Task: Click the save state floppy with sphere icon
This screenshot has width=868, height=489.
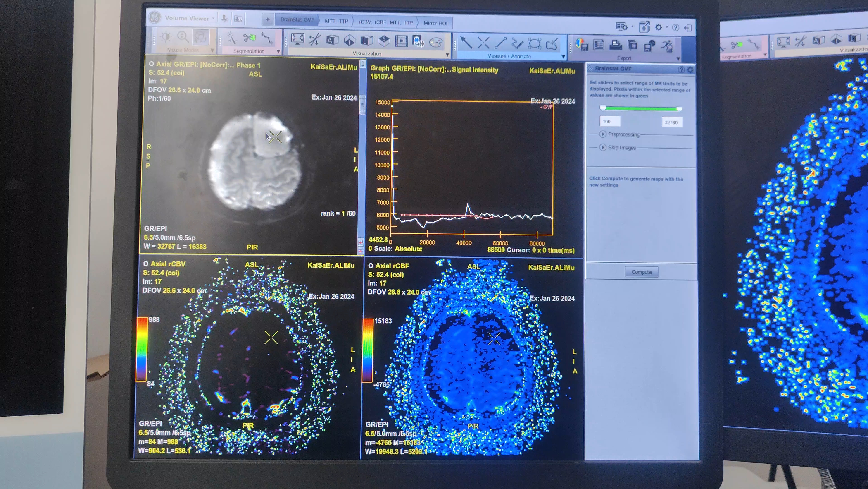Action: [x=649, y=46]
